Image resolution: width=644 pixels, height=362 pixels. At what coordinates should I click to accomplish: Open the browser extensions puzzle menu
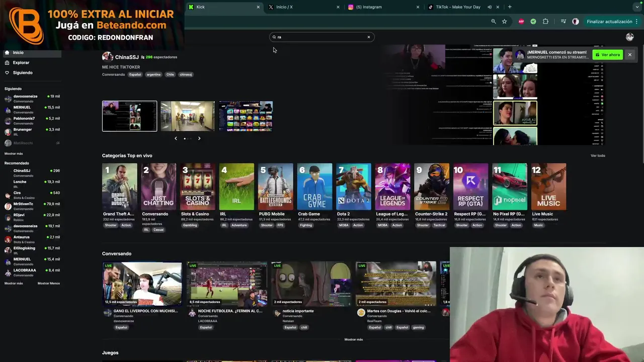coord(545,22)
